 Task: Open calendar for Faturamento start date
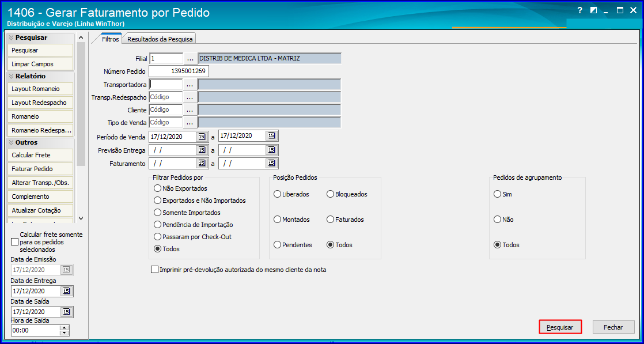click(x=202, y=164)
